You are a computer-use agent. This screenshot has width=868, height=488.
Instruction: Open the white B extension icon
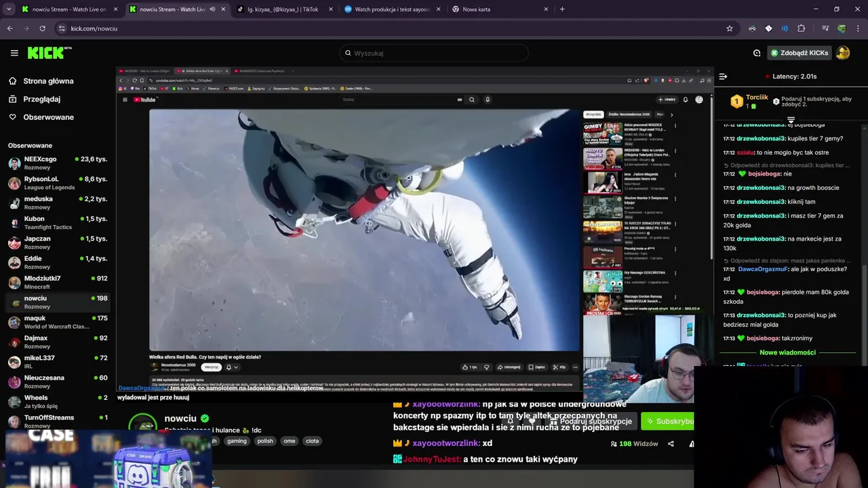(768, 28)
